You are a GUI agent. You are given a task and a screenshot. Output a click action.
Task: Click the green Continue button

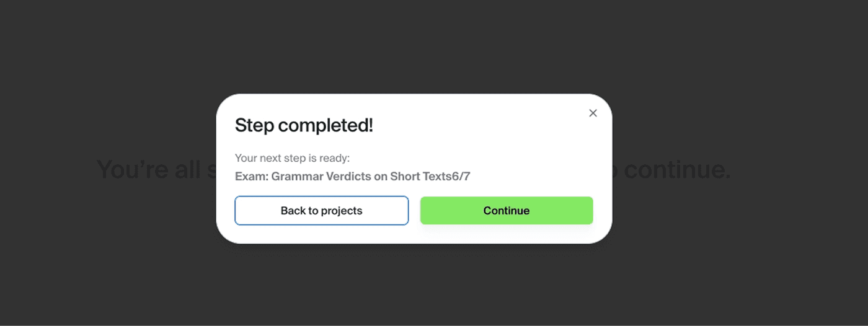tap(507, 211)
